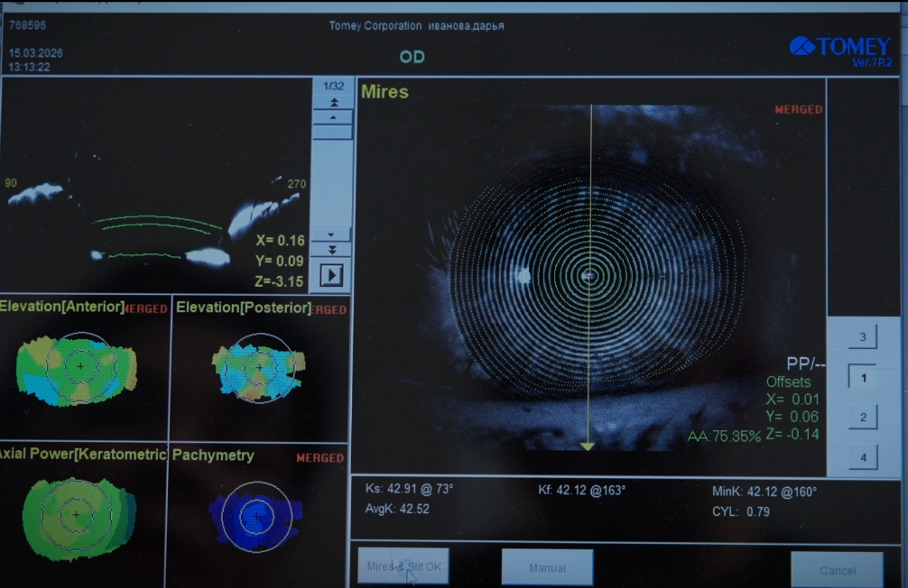Select measurement number 1

863,378
